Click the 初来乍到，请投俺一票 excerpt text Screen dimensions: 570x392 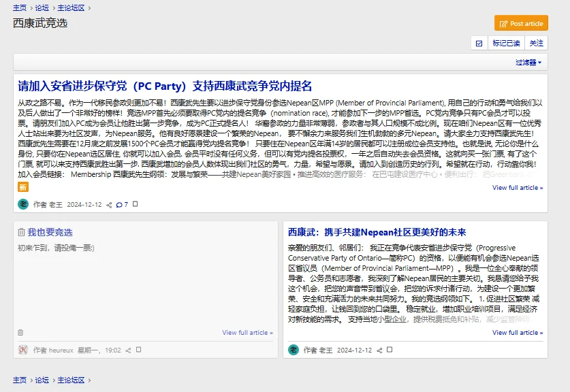coord(56,248)
